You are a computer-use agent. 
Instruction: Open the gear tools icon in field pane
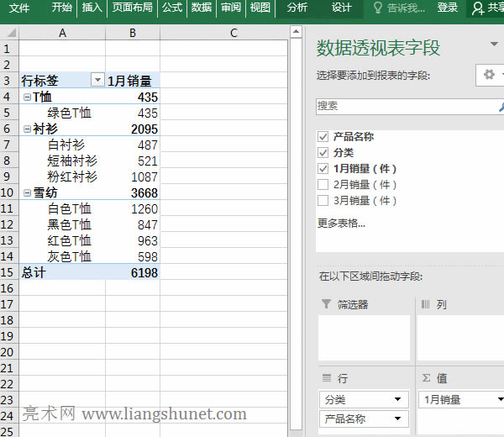(x=489, y=75)
